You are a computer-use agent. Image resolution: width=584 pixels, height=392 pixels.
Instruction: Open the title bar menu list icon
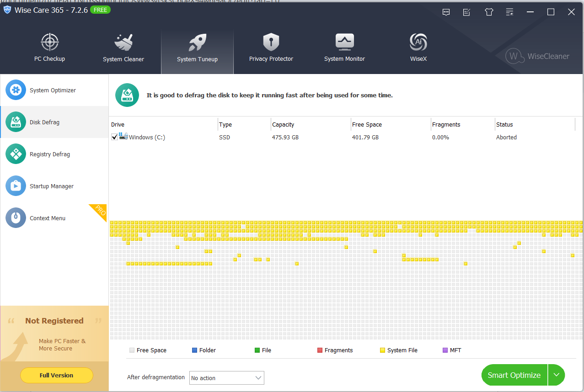510,12
